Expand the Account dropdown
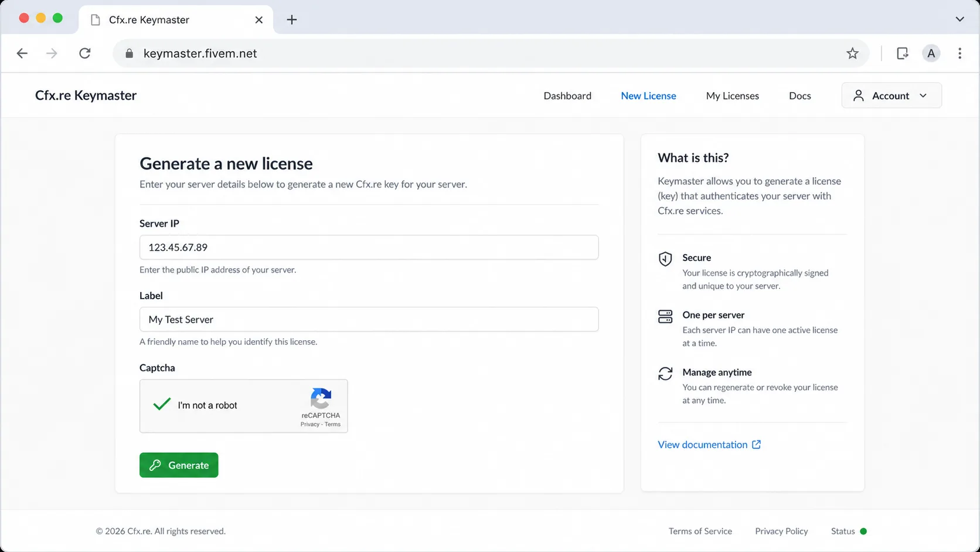This screenshot has width=980, height=552. coord(891,96)
